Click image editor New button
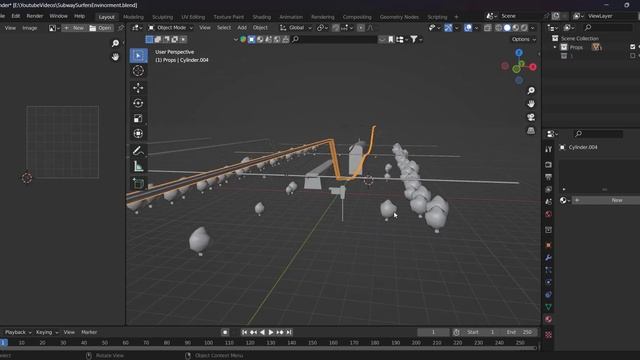This screenshot has height=360, width=640. click(74, 28)
